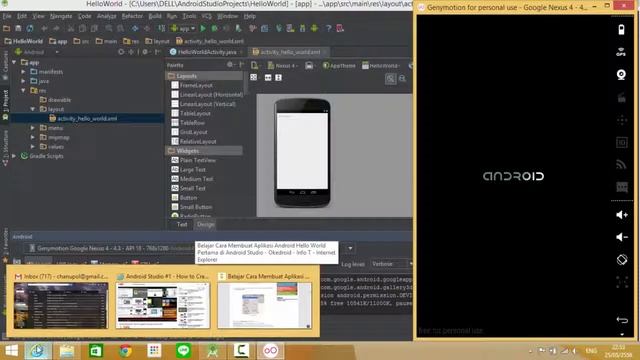Image resolution: width=640 pixels, height=360 pixels.
Task: Open the Build menu
Action: tap(155, 16)
